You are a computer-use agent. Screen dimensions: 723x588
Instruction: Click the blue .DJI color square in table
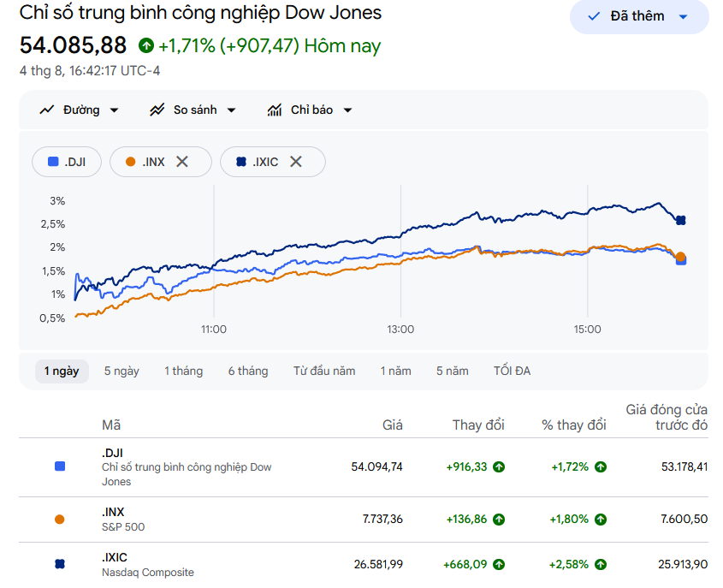point(60,466)
